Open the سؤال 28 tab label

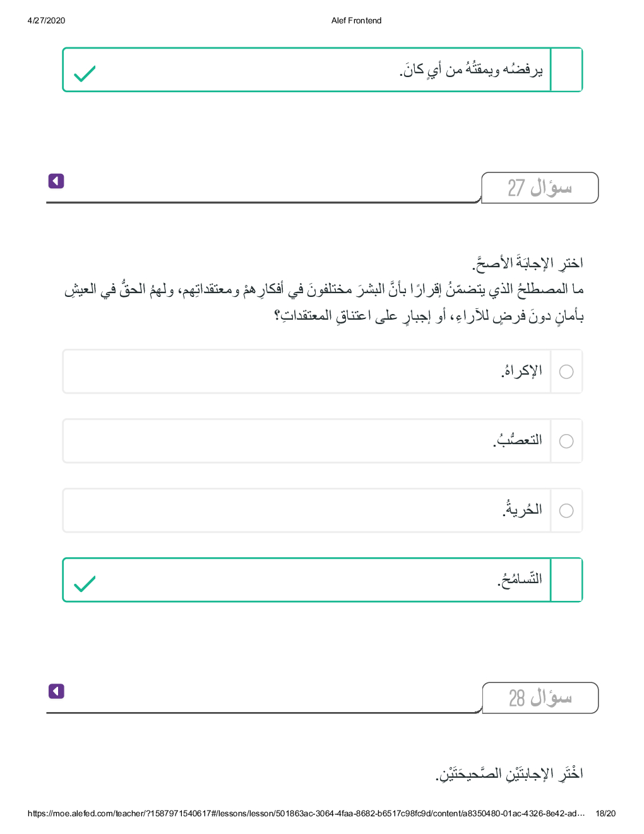[540, 698]
